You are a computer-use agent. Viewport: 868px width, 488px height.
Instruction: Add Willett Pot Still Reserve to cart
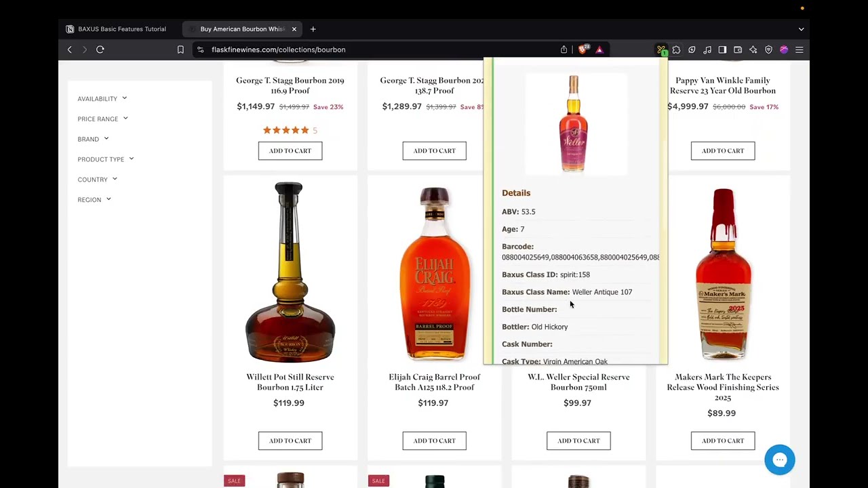tap(290, 441)
